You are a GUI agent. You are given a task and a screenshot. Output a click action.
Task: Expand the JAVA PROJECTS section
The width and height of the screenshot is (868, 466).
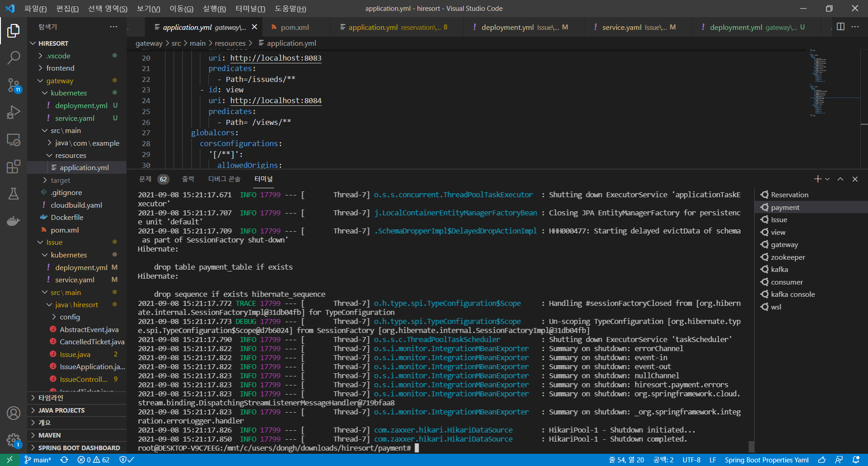coord(61,410)
